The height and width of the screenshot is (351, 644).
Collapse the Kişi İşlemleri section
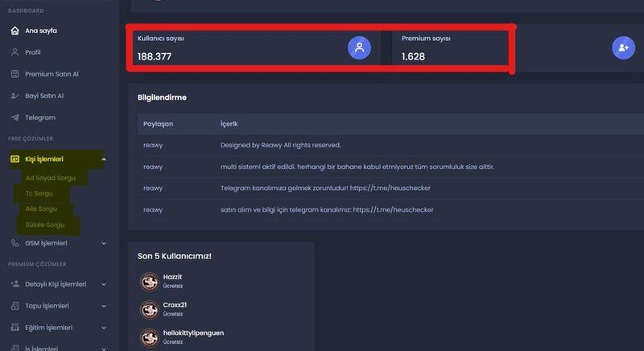(104, 159)
